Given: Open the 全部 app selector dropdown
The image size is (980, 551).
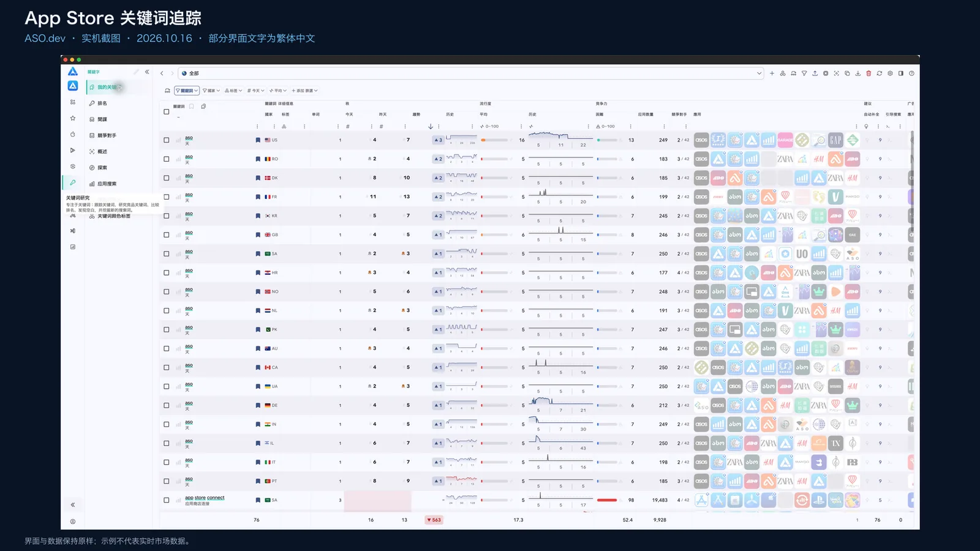Looking at the screenshot, I should point(470,73).
